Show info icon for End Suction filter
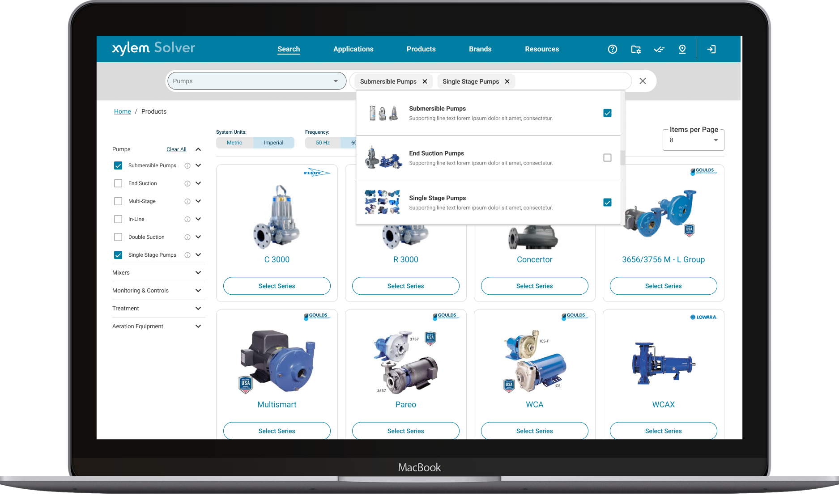The width and height of the screenshot is (839, 504). coord(187,183)
